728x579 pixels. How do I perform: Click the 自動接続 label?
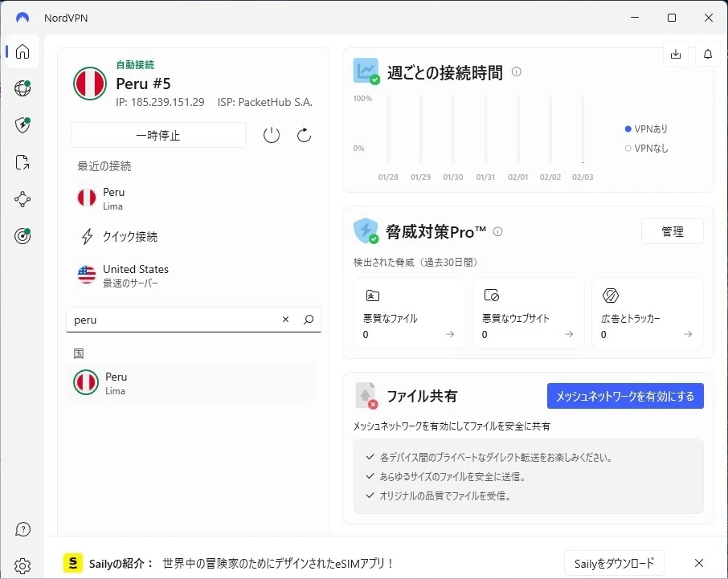point(135,64)
